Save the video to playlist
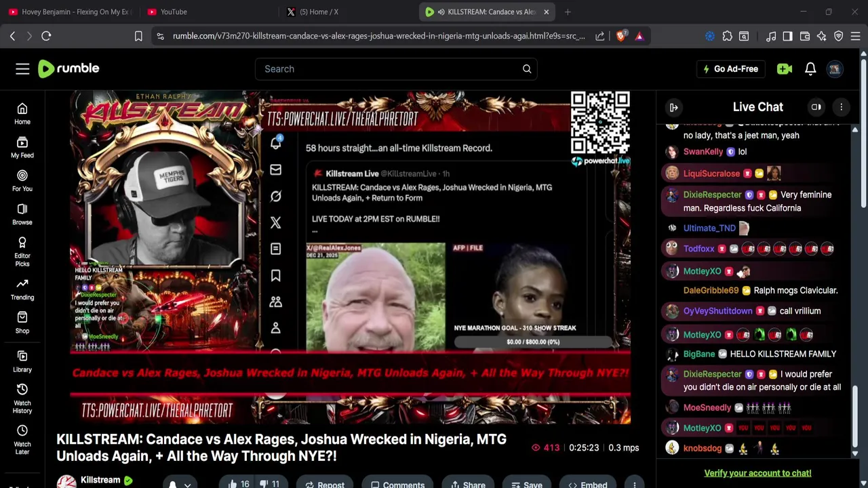The width and height of the screenshot is (868, 488). [x=526, y=484]
